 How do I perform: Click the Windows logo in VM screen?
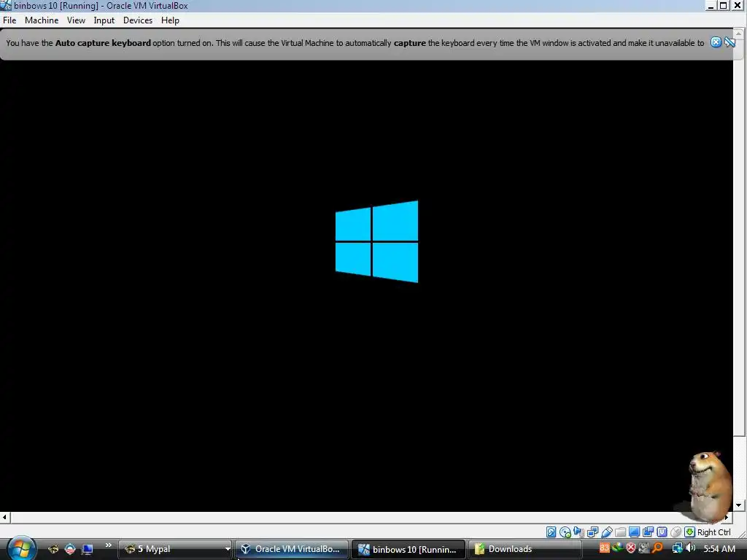377,241
